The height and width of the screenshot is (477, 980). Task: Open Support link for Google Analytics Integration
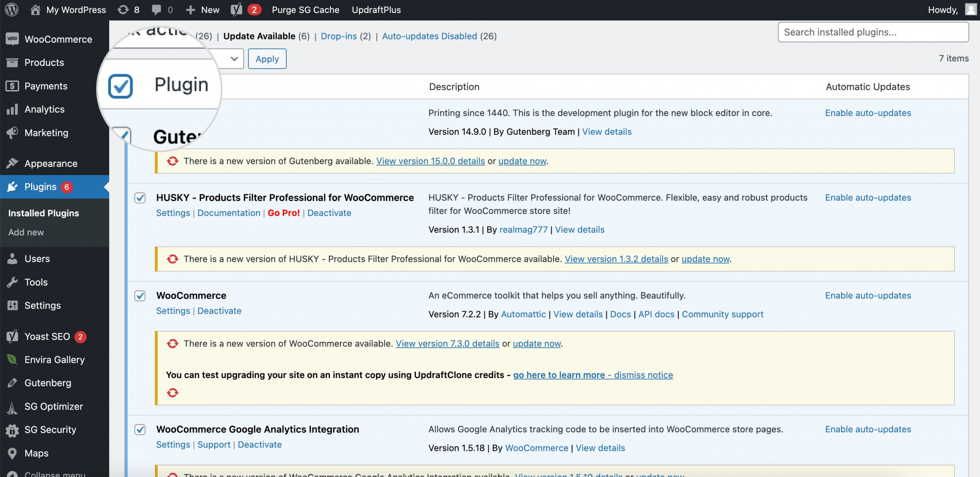click(x=214, y=444)
